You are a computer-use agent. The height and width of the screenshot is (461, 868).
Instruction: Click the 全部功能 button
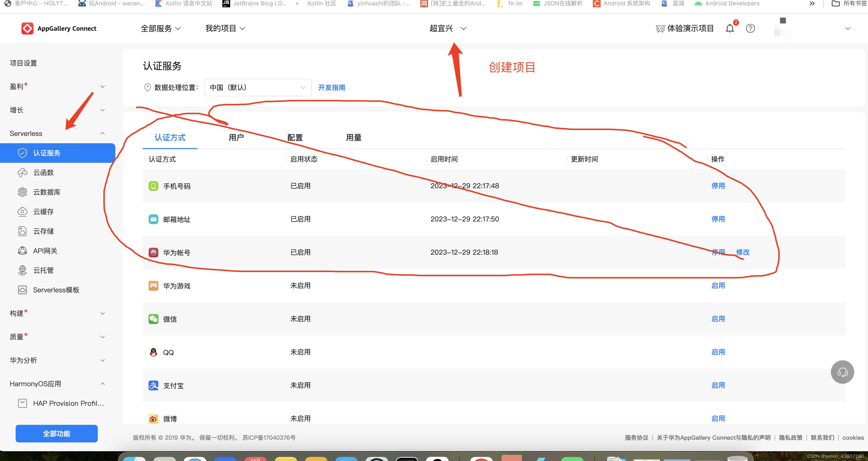(57, 434)
